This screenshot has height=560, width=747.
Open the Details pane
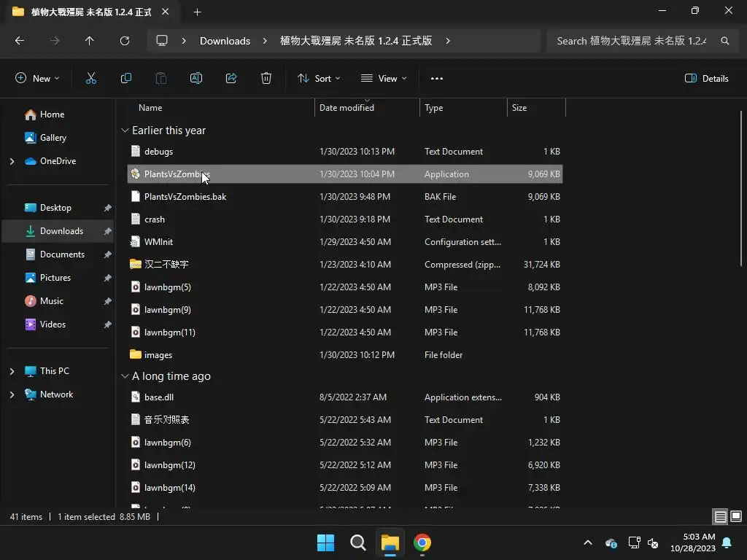tap(706, 79)
